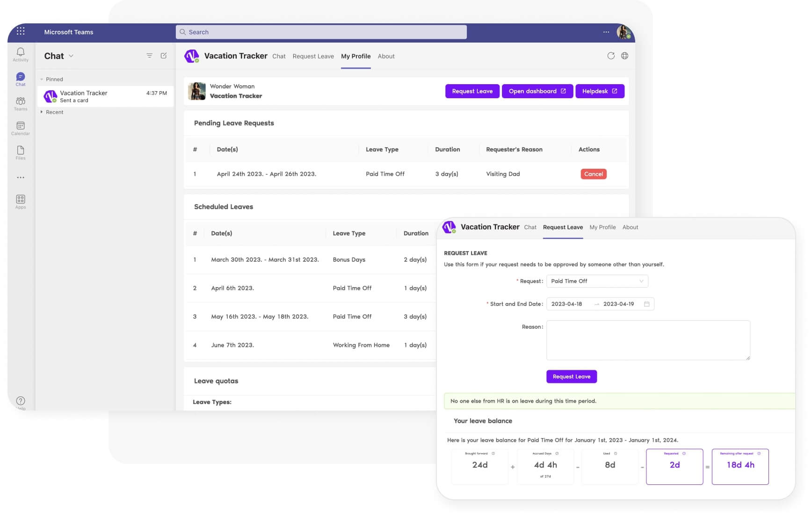Open the Request type dropdown Paid Time Off
The image size is (812, 519).
(x=597, y=281)
